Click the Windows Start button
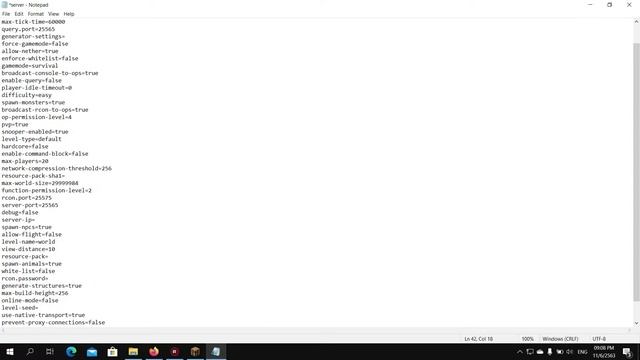Screen dimensions: 640x360 [10, 351]
